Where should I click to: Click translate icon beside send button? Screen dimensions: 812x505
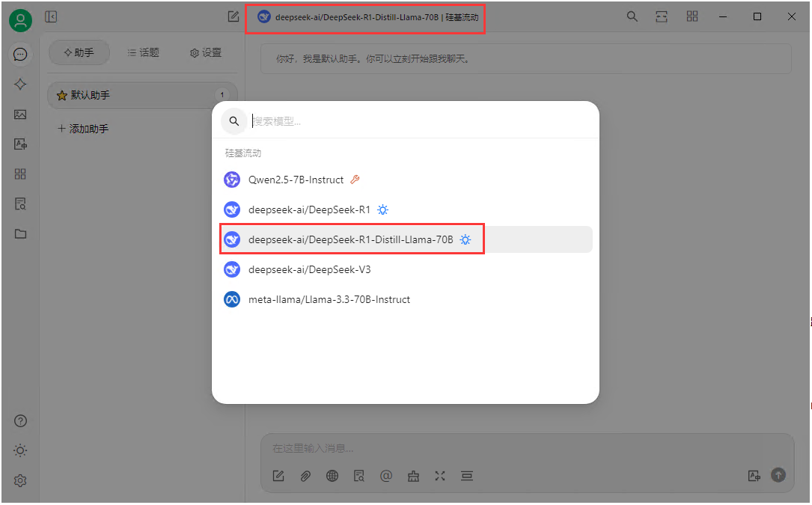(x=754, y=476)
